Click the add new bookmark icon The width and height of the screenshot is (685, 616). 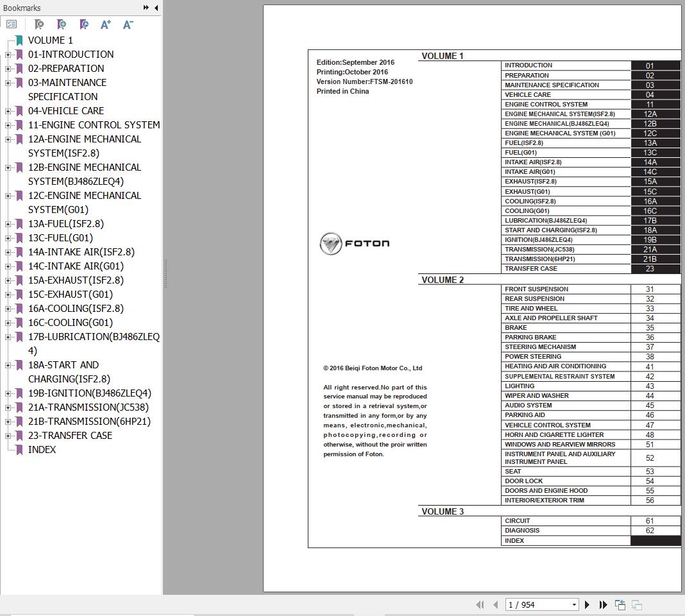coord(62,24)
